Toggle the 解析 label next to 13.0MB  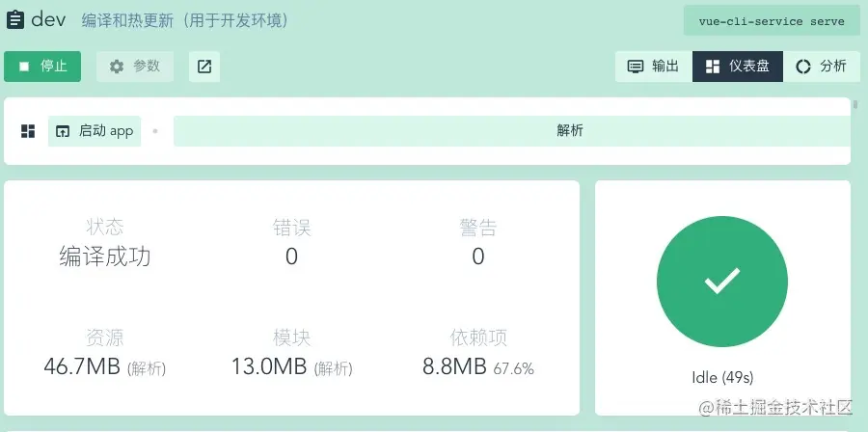334,367
